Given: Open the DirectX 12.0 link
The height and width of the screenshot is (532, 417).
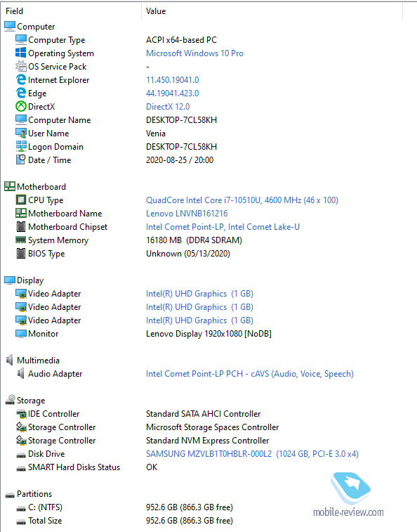Looking at the screenshot, I should click(x=168, y=107).
